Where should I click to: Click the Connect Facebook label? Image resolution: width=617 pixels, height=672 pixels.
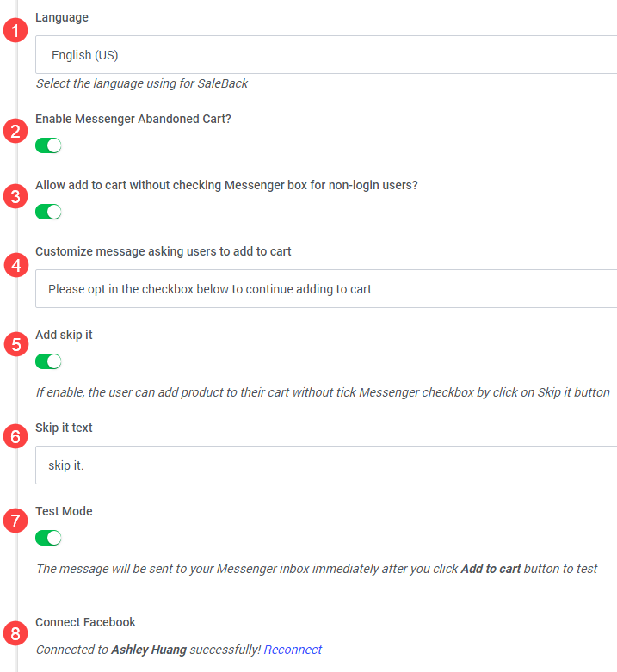coord(85,622)
